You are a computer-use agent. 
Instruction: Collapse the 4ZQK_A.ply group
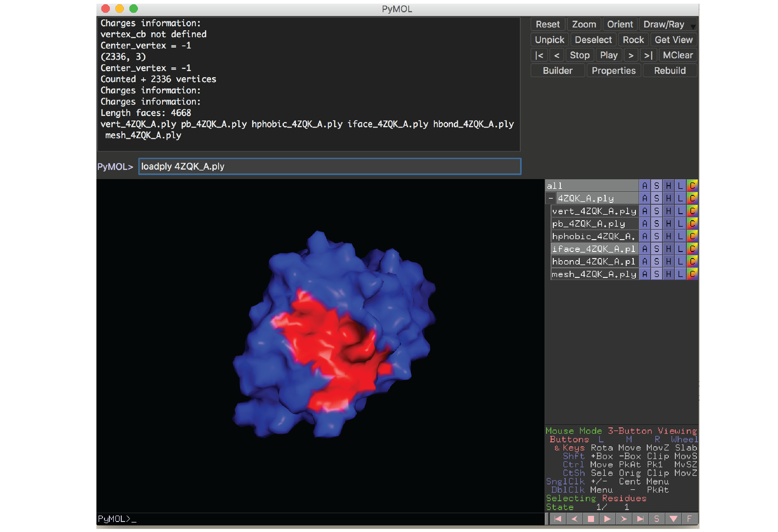(551, 198)
